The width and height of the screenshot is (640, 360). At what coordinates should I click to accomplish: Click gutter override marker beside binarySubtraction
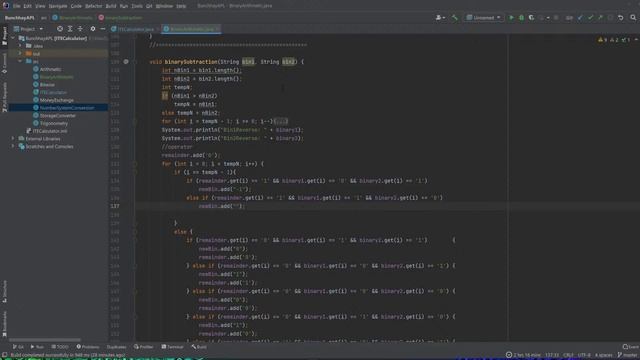[x=126, y=62]
